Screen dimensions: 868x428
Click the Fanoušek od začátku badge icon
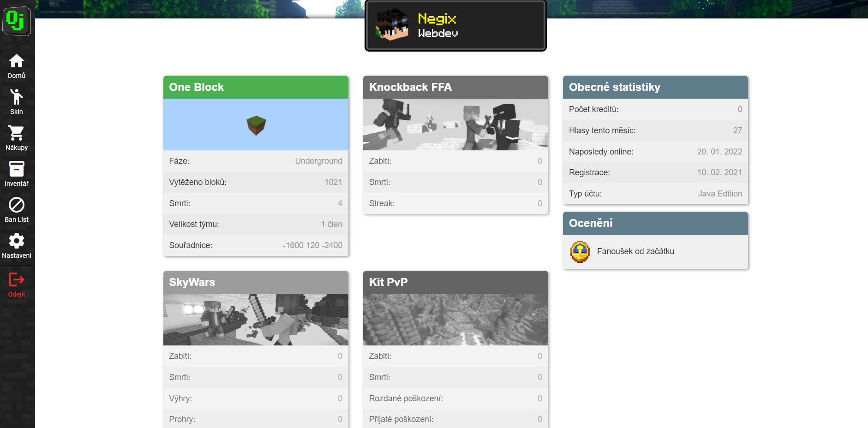[580, 252]
